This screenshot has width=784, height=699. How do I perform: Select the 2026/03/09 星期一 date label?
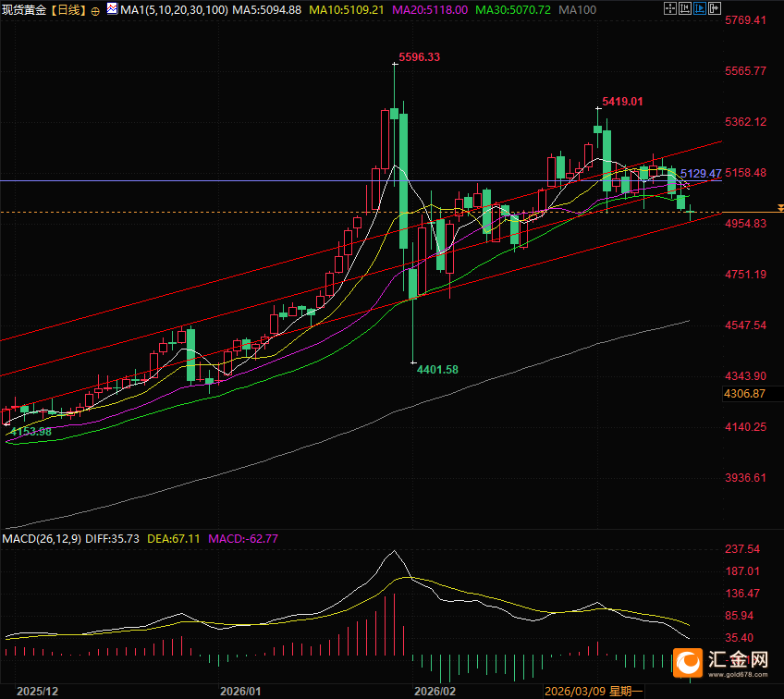point(594,692)
